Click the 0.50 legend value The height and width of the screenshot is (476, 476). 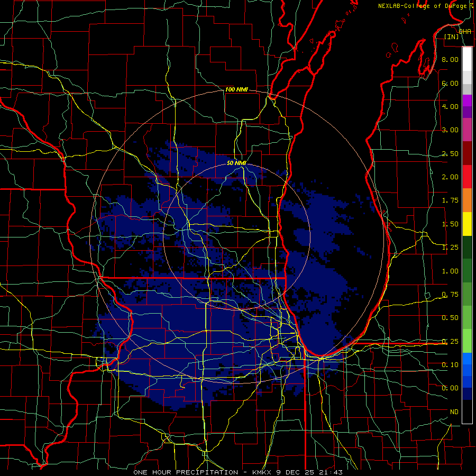450,318
